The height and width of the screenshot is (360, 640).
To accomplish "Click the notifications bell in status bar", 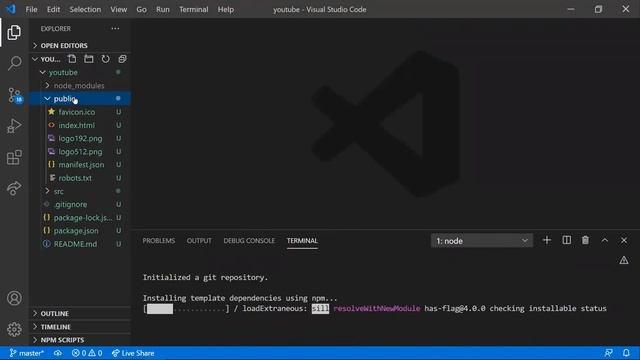I will click(x=626, y=353).
